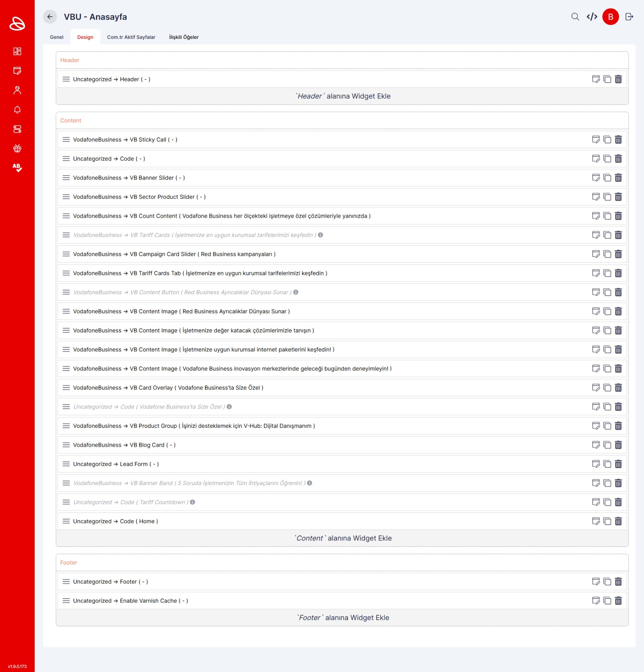This screenshot has width=644, height=672.
Task: Switch to the Genel tab
Action: (56, 37)
